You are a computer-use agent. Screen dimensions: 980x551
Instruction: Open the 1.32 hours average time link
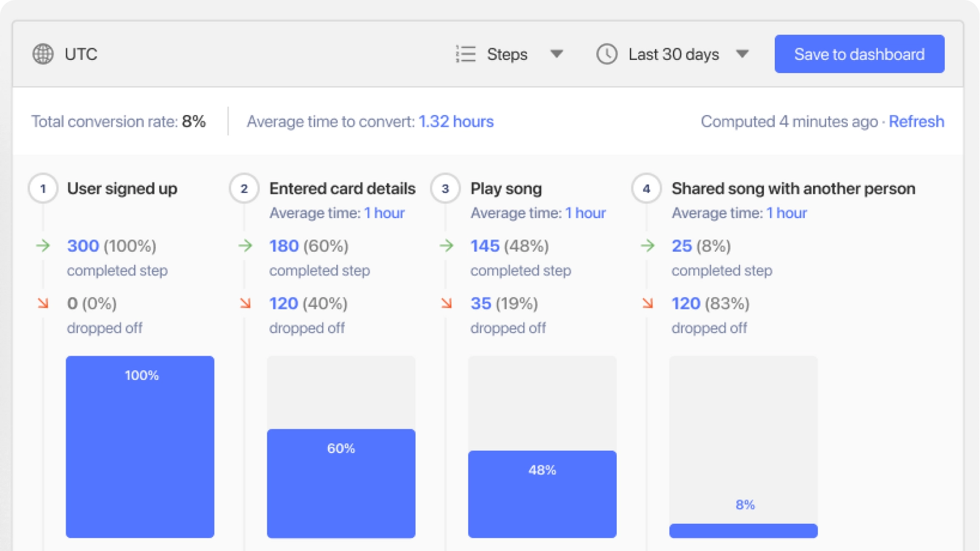(x=456, y=121)
